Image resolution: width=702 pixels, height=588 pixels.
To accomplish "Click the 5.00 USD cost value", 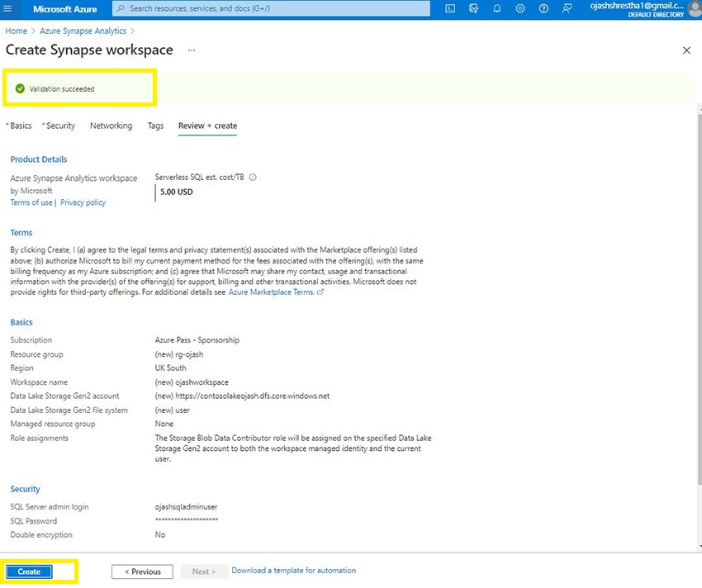I will point(177,192).
